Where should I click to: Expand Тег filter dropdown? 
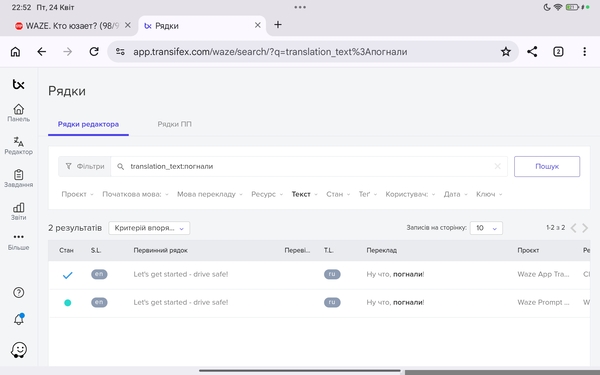(368, 194)
